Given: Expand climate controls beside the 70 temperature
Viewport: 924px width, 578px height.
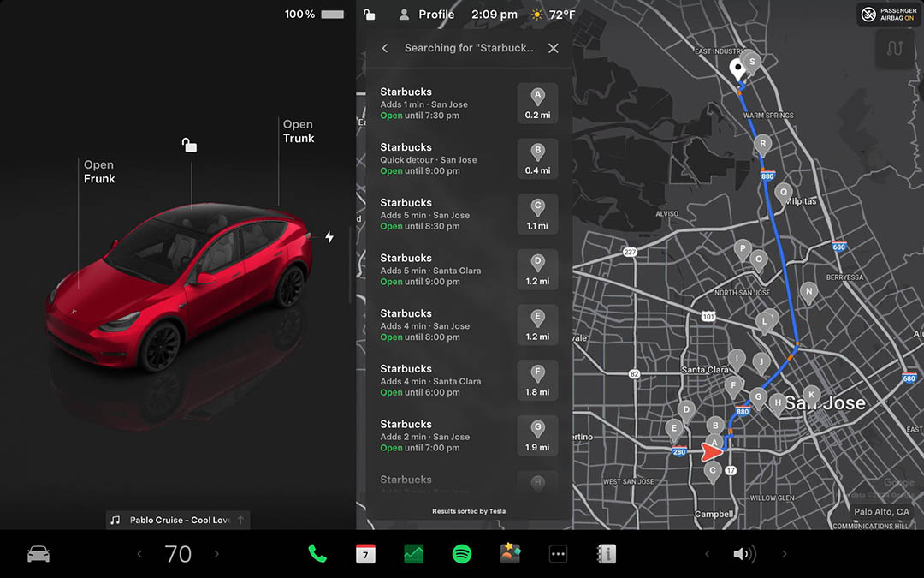Looking at the screenshot, I should (216, 554).
